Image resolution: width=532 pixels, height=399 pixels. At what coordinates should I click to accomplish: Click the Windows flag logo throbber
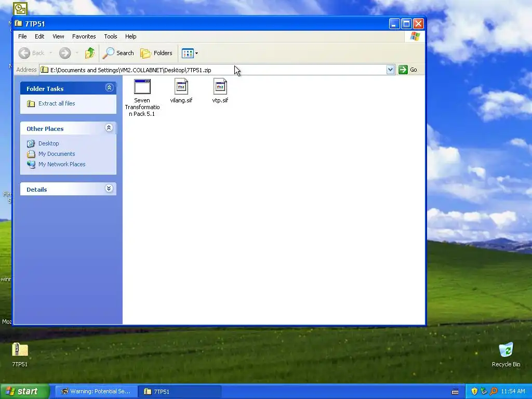pos(415,36)
